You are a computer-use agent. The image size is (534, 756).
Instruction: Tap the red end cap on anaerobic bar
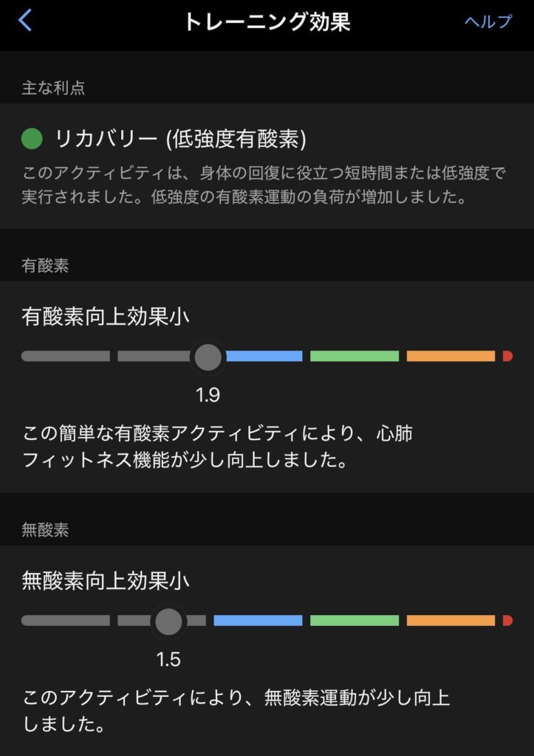(x=507, y=621)
